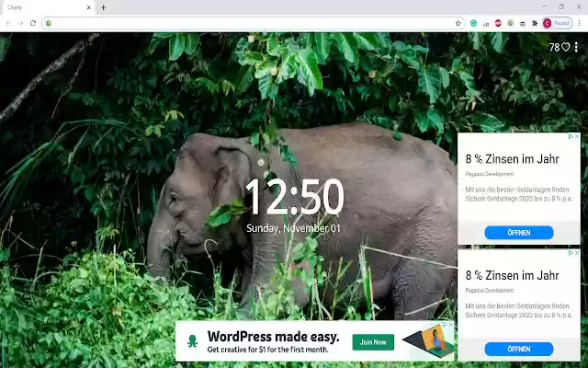Click ÖFFNEN button in upper Zinsen ad
Screen dimensions: 588x368
tap(519, 233)
